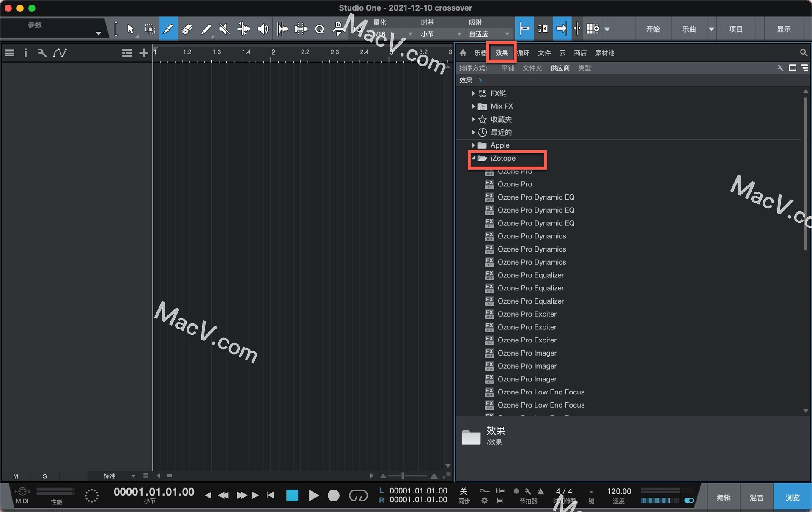Switch to the 乐器 instruments tab

(x=480, y=53)
